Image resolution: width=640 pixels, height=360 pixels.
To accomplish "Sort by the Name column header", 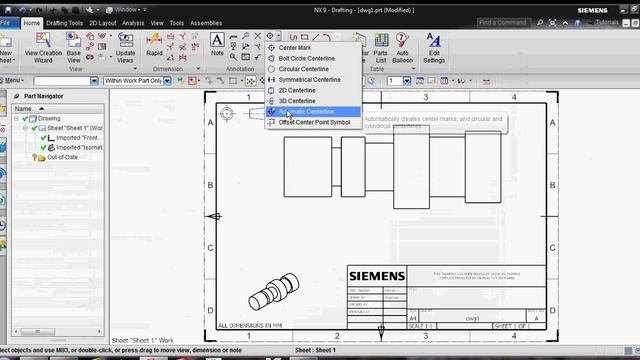I will [x=58, y=109].
